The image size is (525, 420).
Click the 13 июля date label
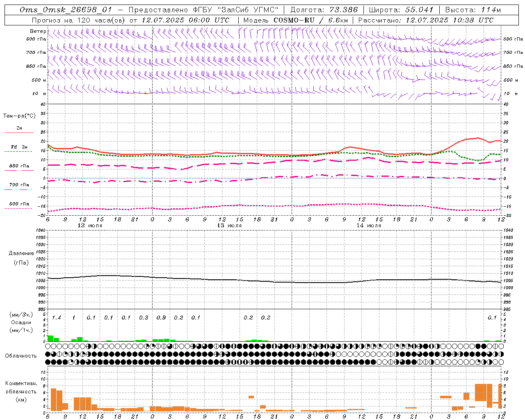point(229,226)
